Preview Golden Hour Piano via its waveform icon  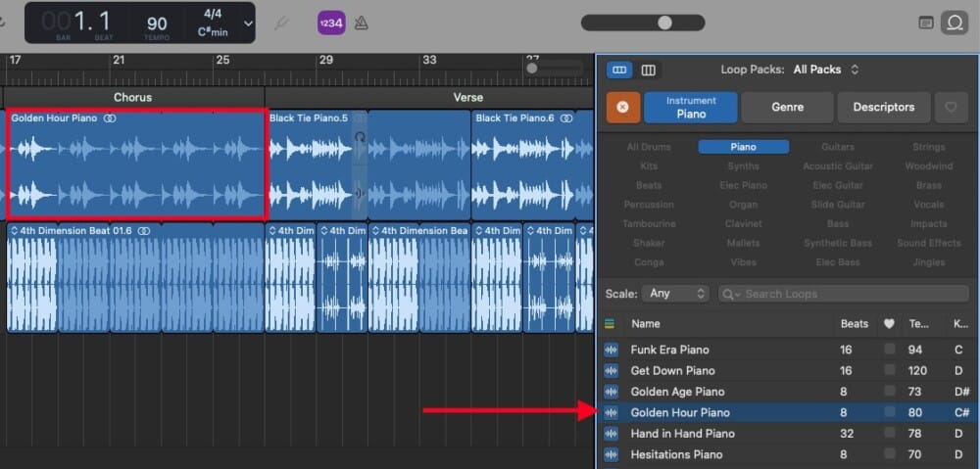[611, 413]
